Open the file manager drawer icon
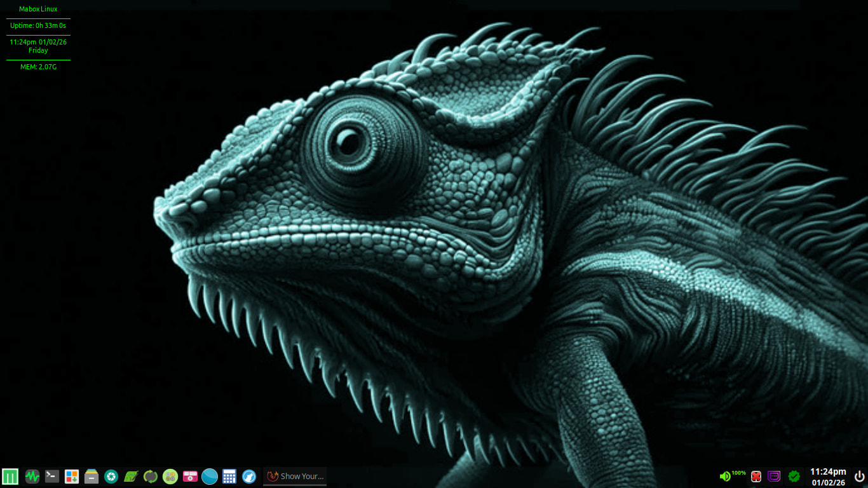This screenshot has width=868, height=488. (92, 476)
